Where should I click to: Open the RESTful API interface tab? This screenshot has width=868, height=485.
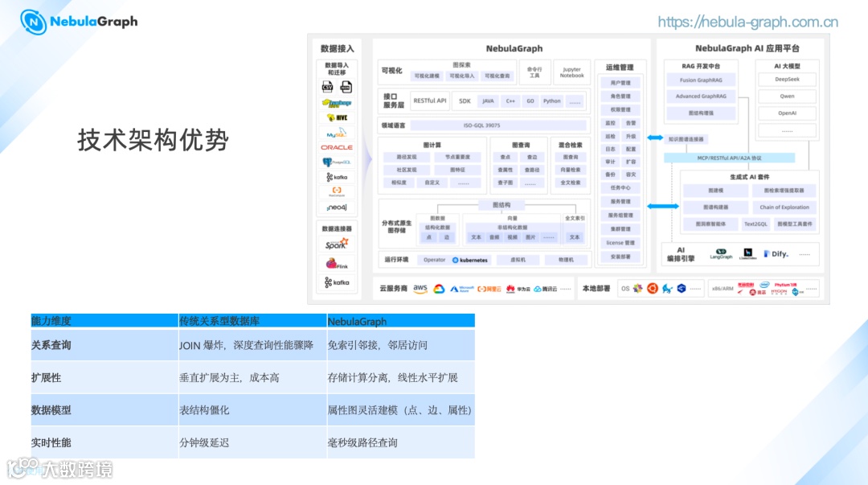[x=432, y=101]
